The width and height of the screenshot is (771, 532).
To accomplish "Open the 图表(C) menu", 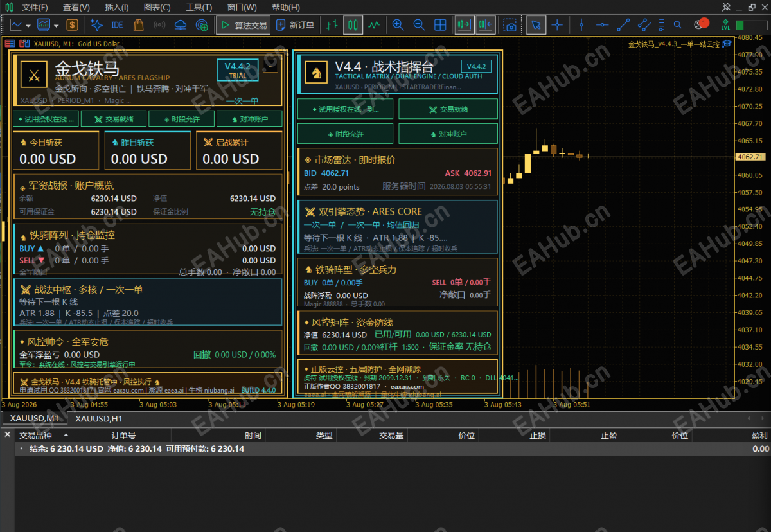I will (x=157, y=7).
